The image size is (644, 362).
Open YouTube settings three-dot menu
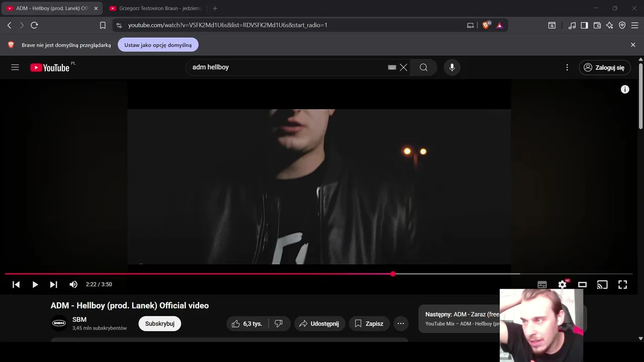pos(567,67)
